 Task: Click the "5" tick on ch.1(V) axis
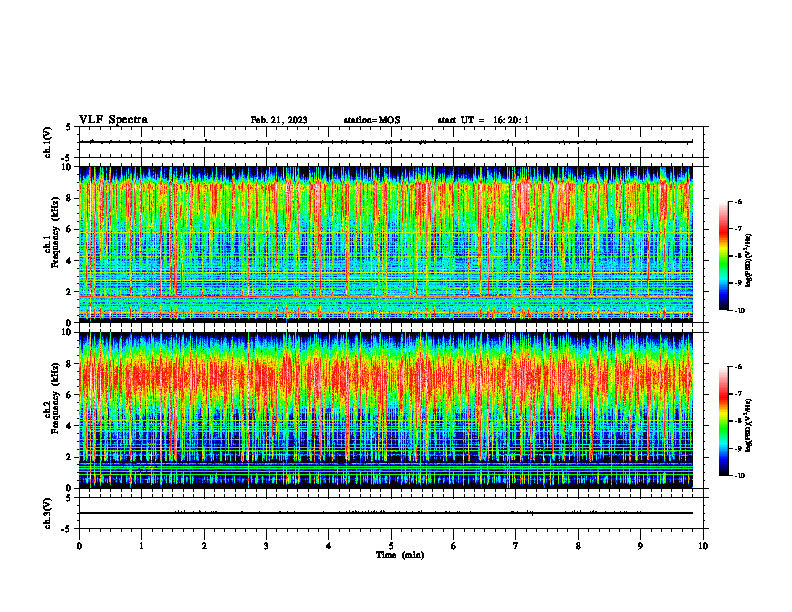click(x=68, y=127)
